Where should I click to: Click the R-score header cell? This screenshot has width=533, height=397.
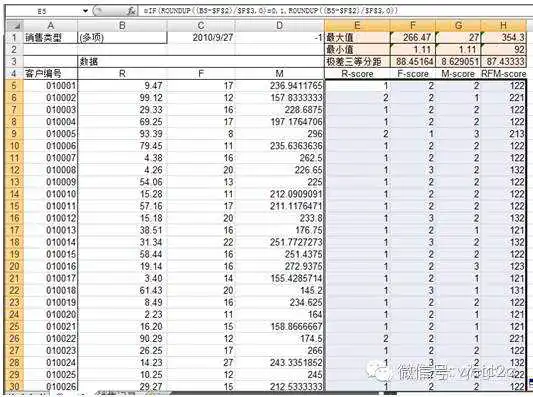(x=357, y=73)
